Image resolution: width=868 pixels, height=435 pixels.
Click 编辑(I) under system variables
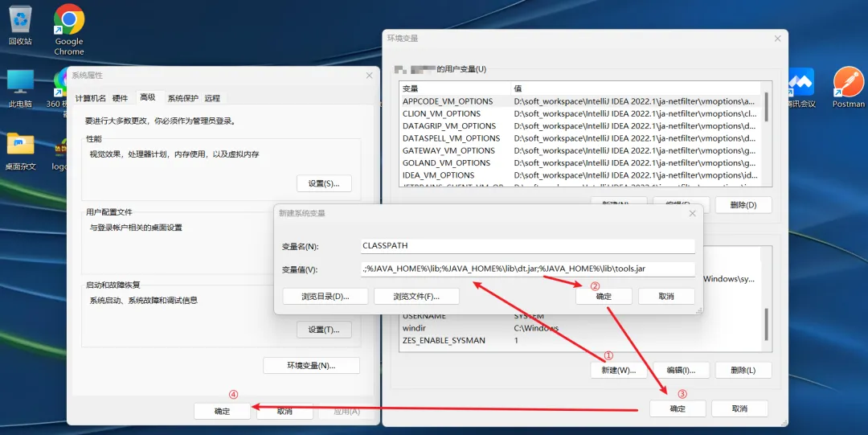(681, 370)
